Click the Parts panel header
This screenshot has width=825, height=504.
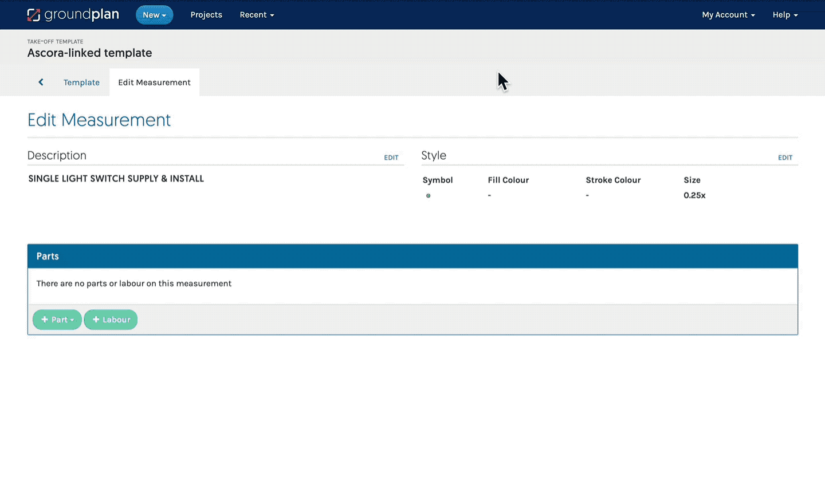pyautogui.click(x=412, y=256)
